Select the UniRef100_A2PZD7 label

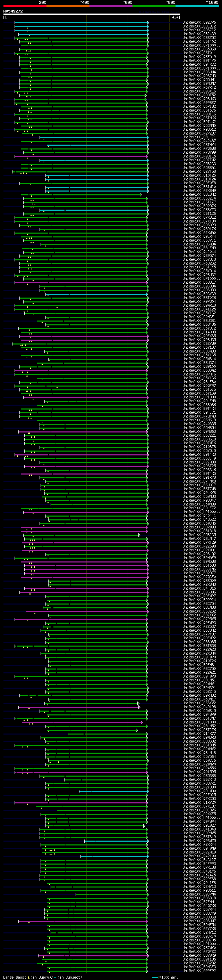pyautogui.click(x=199, y=133)
